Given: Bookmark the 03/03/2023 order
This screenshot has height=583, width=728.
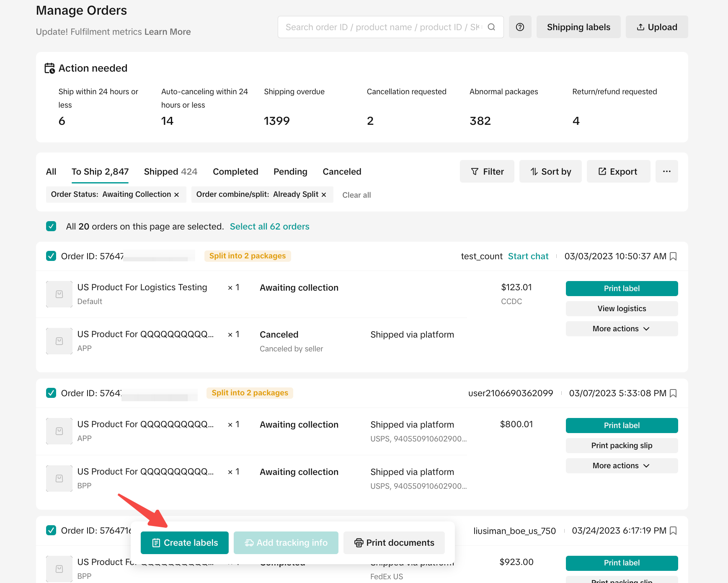Looking at the screenshot, I should click(673, 256).
